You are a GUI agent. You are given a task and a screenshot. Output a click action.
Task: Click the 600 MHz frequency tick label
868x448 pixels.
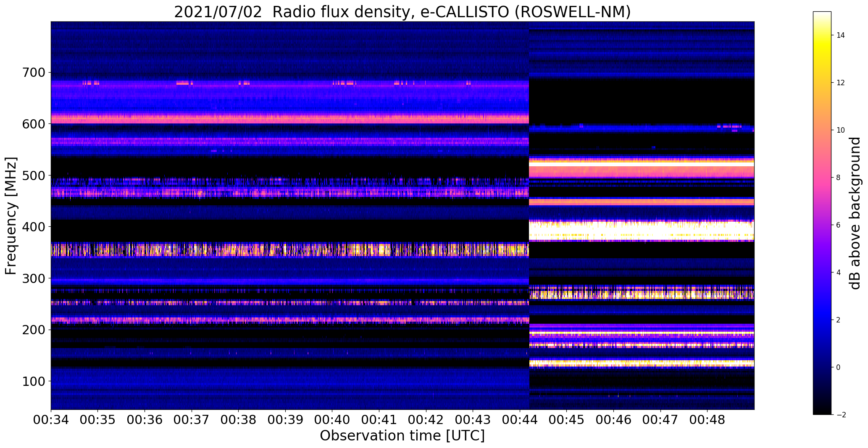(33, 124)
